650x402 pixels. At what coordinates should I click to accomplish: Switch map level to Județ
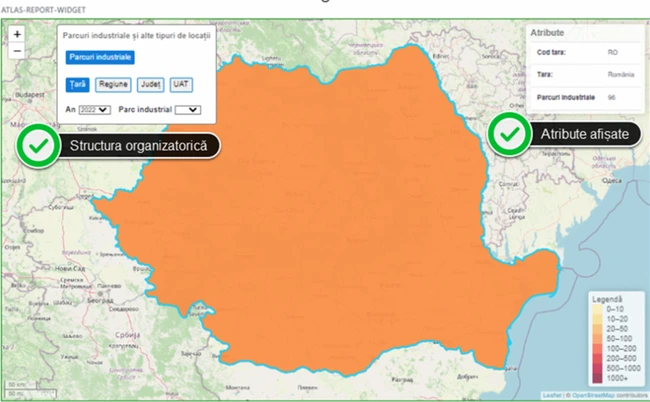[150, 85]
